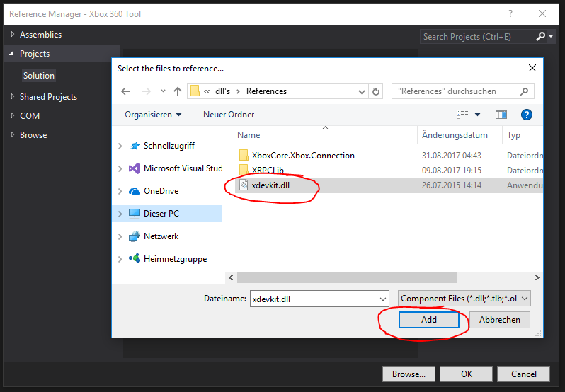Open the Component Files type filter
This screenshot has height=392, width=565.
(464, 299)
